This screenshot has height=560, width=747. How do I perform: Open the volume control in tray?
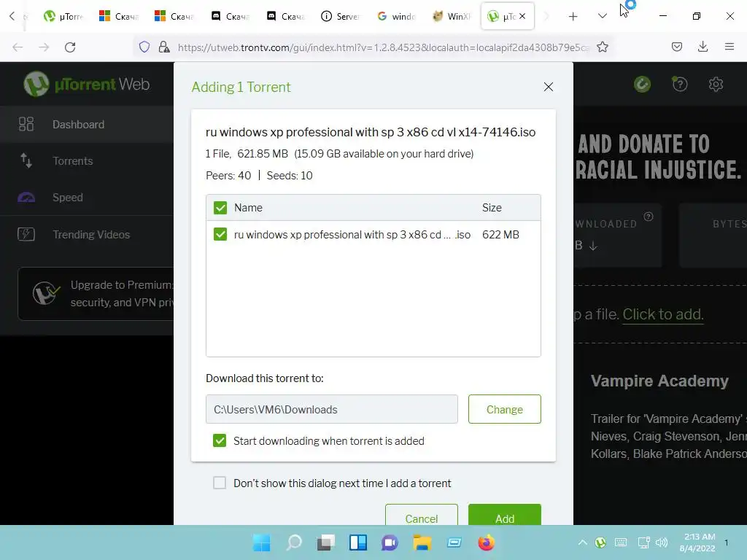pyautogui.click(x=661, y=542)
